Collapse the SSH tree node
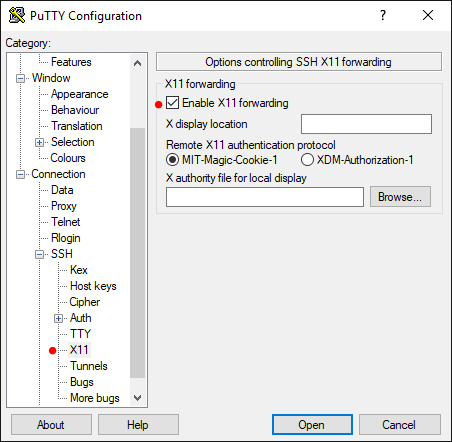 coord(39,255)
